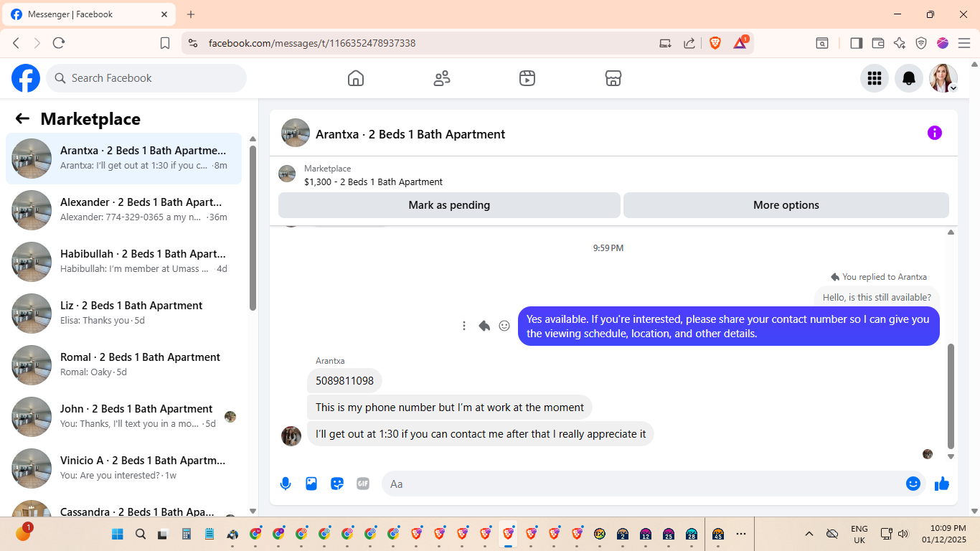Open Windows taskbar search
Viewport: 980px width, 551px height.
[141, 534]
